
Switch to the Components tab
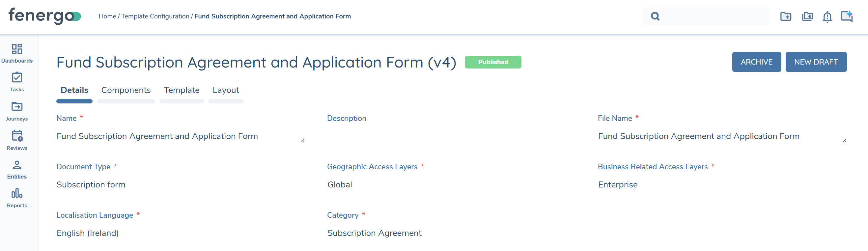126,90
